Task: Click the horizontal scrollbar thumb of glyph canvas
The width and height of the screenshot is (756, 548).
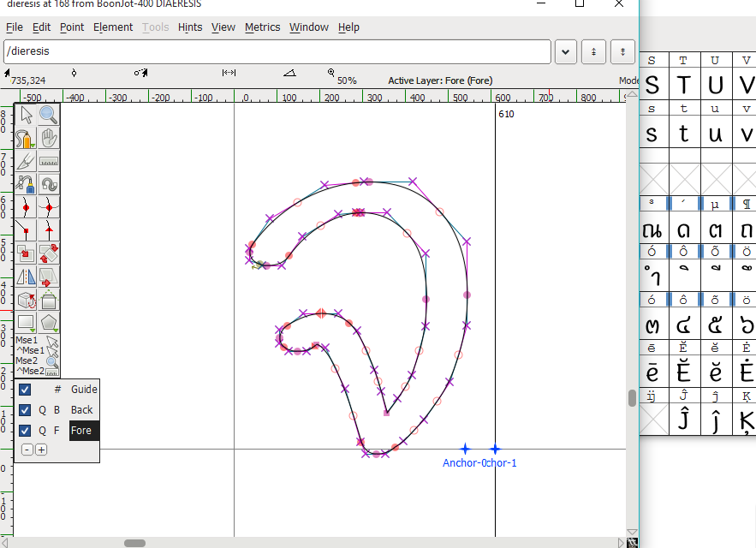Action: tap(134, 543)
